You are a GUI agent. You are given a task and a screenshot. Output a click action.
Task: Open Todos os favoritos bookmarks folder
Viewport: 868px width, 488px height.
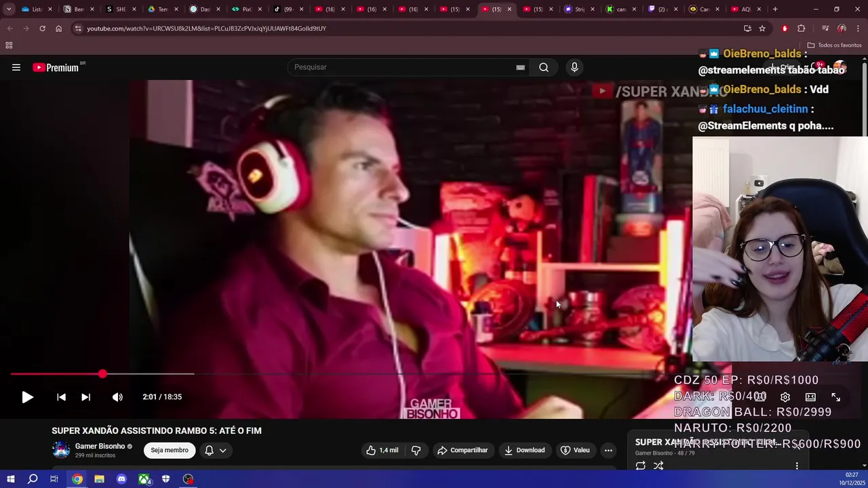coord(834,45)
